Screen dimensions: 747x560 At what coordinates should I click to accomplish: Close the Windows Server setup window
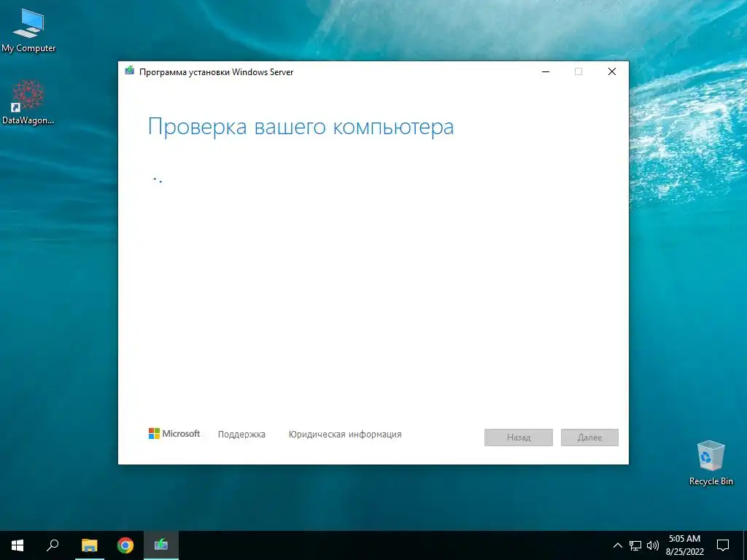click(612, 72)
